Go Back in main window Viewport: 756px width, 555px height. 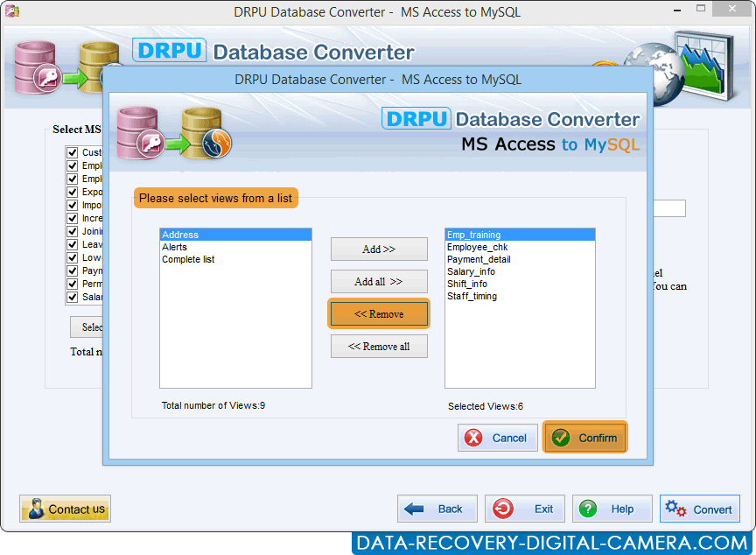click(x=437, y=509)
